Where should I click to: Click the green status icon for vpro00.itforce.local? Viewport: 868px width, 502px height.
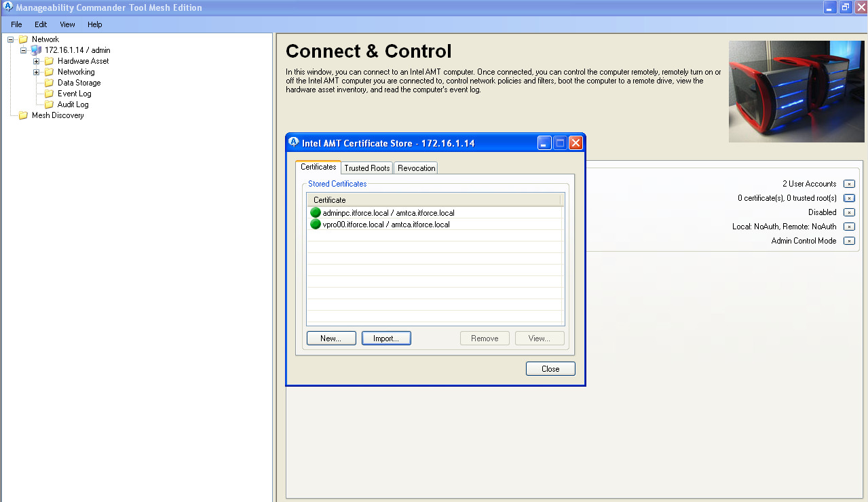[x=316, y=225]
